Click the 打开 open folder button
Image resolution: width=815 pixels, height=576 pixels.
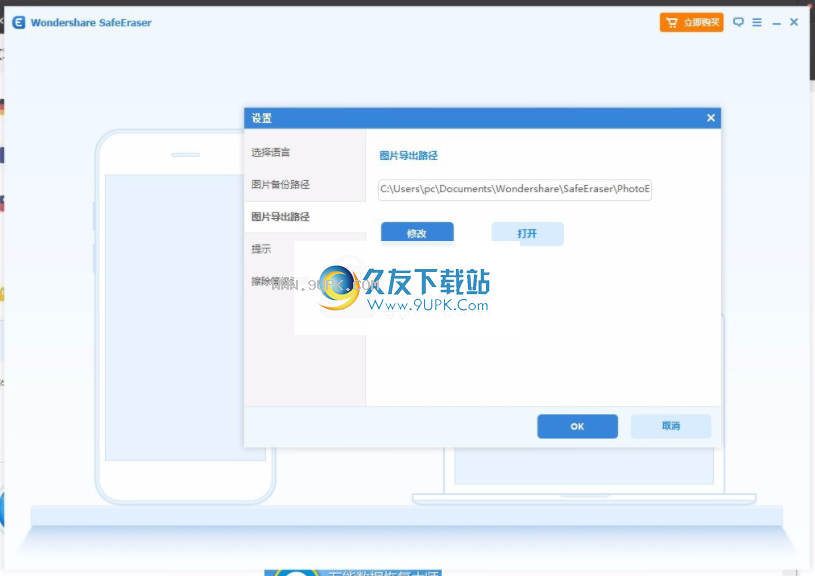527,233
